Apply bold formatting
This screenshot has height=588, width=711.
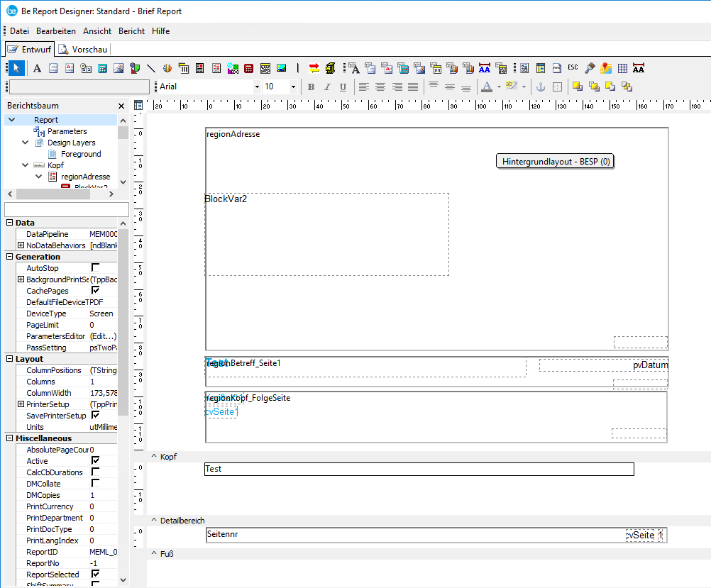click(310, 87)
